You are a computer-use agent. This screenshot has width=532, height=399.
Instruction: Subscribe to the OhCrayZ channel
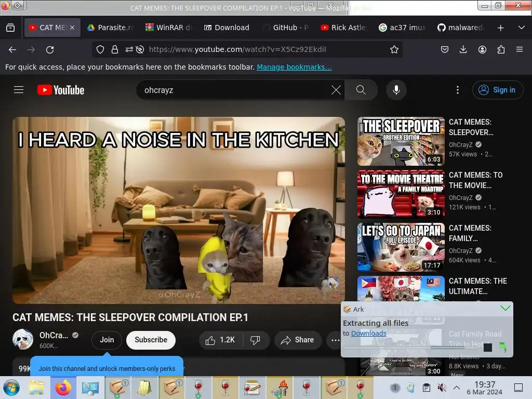click(151, 340)
